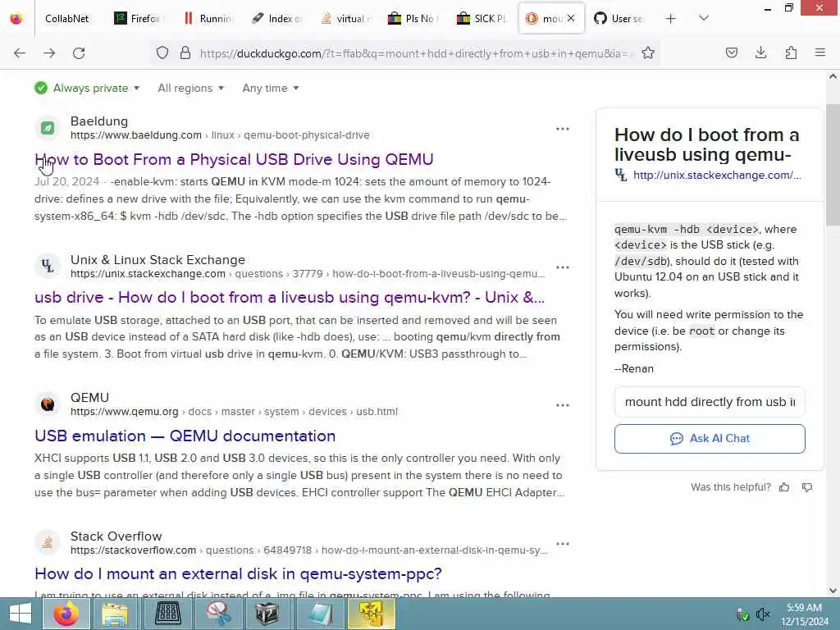Click the scrollbar down arrow
This screenshot has height=630, width=840.
coord(833,591)
